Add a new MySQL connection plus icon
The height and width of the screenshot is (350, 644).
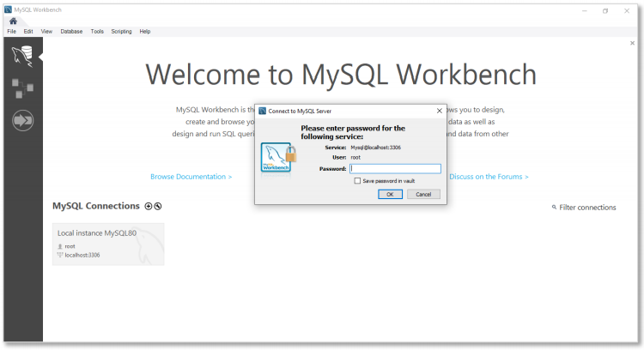pyautogui.click(x=149, y=207)
